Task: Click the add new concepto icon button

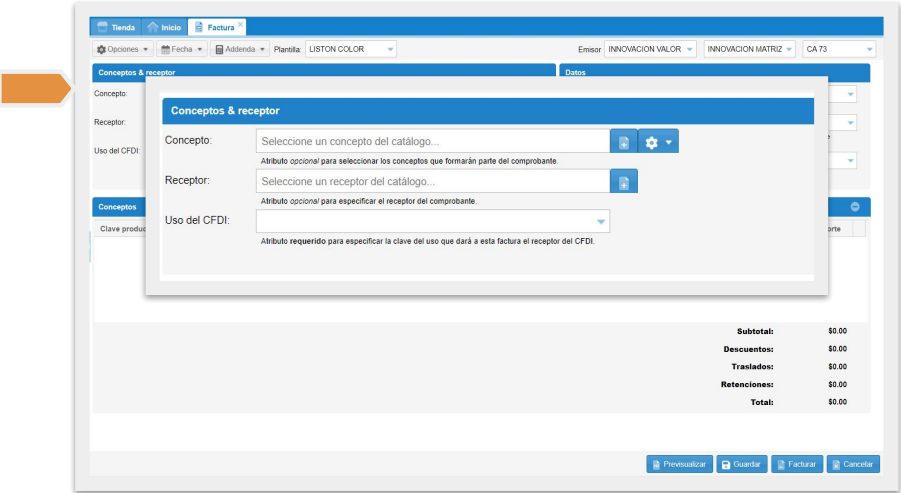Action: 623,143
